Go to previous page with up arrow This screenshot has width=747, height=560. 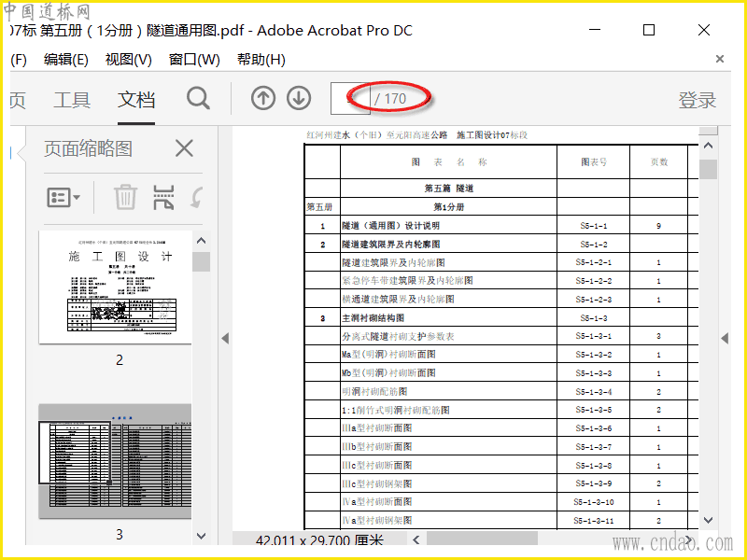[263, 99]
